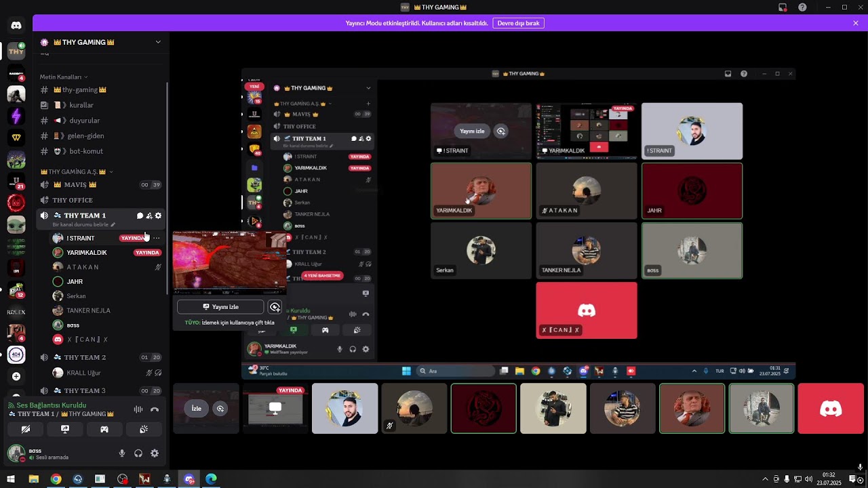Open the bot-komut text channel
Screen dimensions: 868x488
click(x=102, y=151)
